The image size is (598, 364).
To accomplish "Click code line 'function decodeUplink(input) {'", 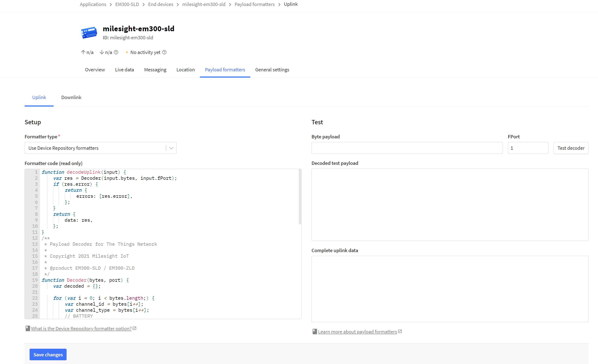I will [84, 172].
